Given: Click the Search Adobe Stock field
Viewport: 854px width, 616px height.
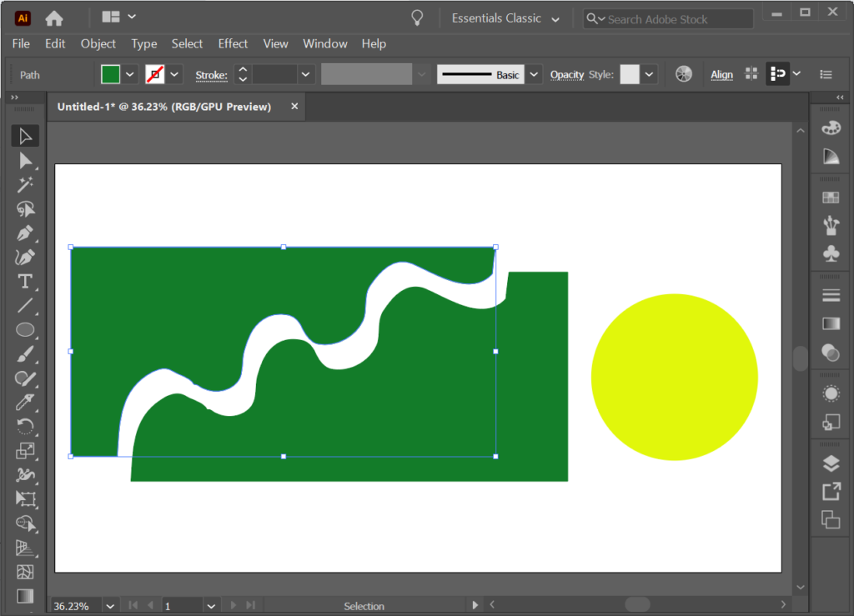Looking at the screenshot, I should [667, 18].
